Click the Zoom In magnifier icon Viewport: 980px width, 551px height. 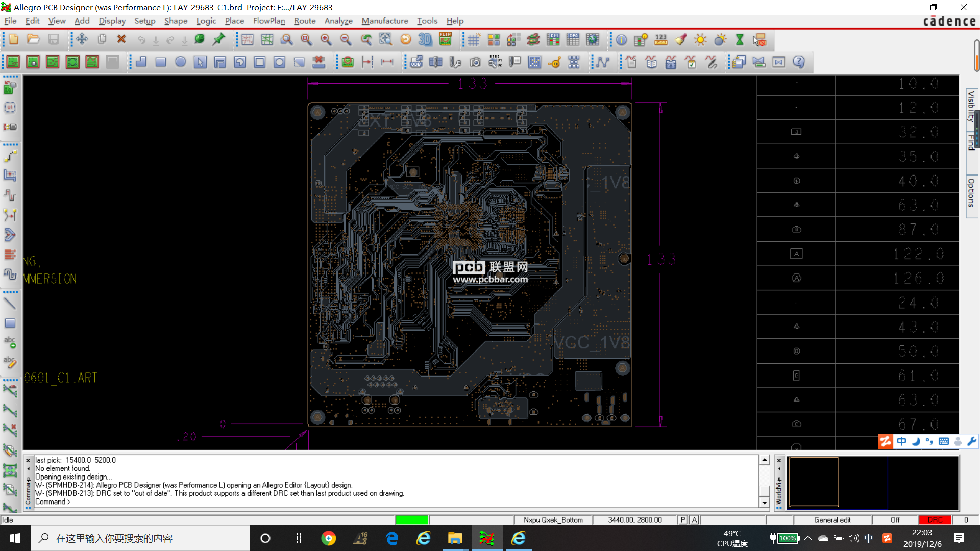tap(326, 40)
